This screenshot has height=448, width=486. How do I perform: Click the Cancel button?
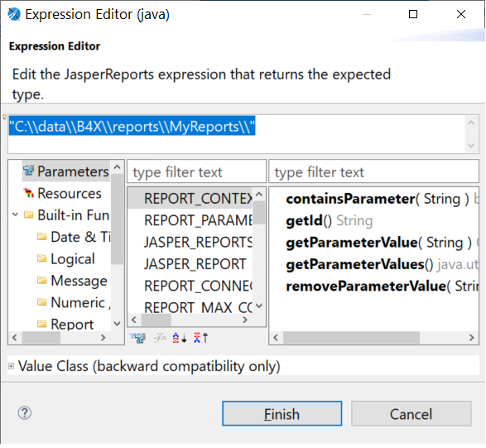411,413
